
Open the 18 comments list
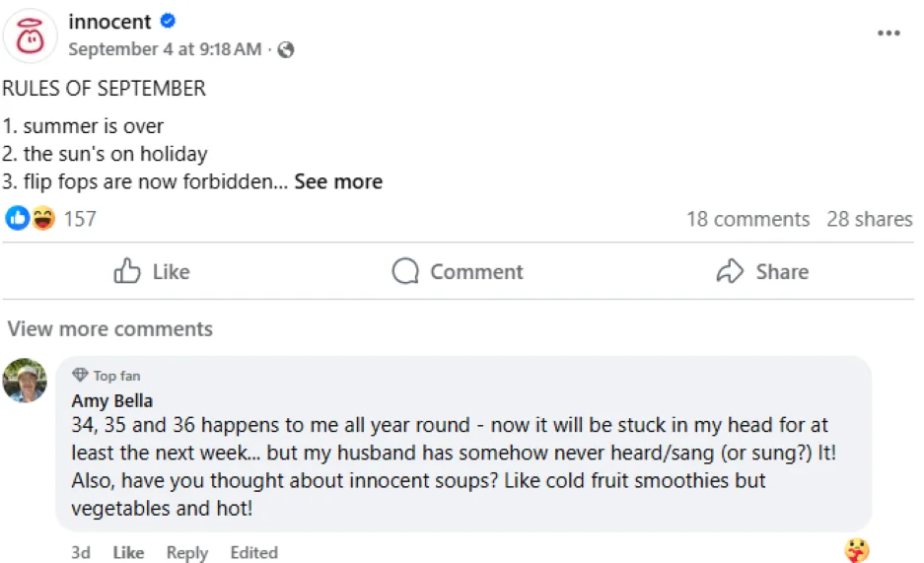[x=747, y=219]
